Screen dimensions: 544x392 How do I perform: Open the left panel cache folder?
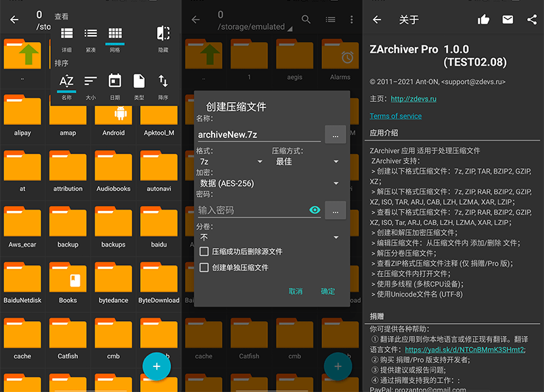click(x=22, y=339)
